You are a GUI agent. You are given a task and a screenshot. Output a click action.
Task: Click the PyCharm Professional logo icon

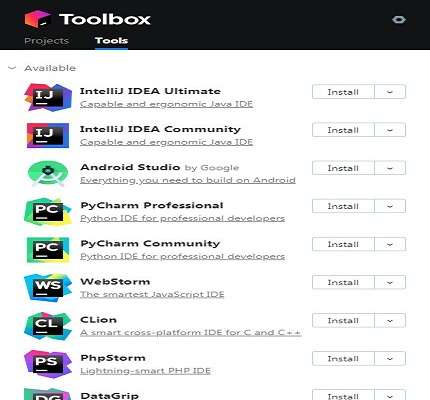48,212
